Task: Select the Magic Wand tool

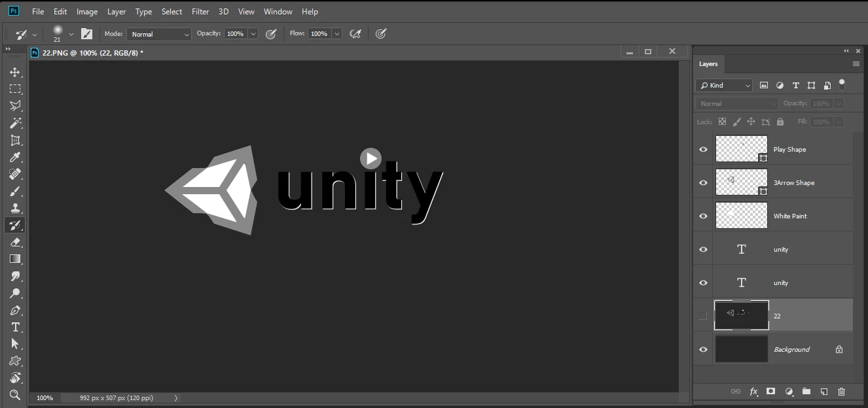Action: coord(15,123)
